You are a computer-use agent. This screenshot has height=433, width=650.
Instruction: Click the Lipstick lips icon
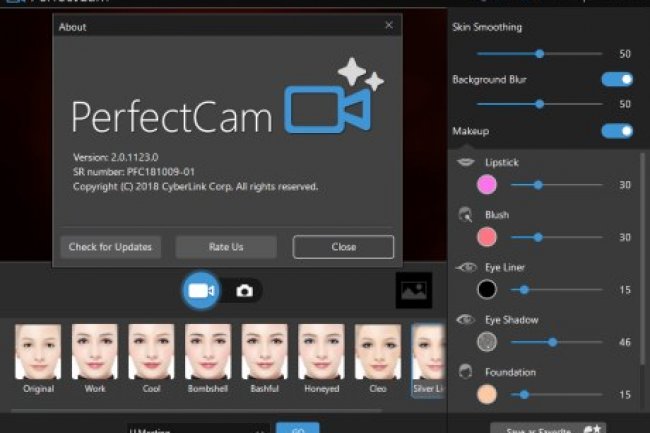pyautogui.click(x=466, y=162)
